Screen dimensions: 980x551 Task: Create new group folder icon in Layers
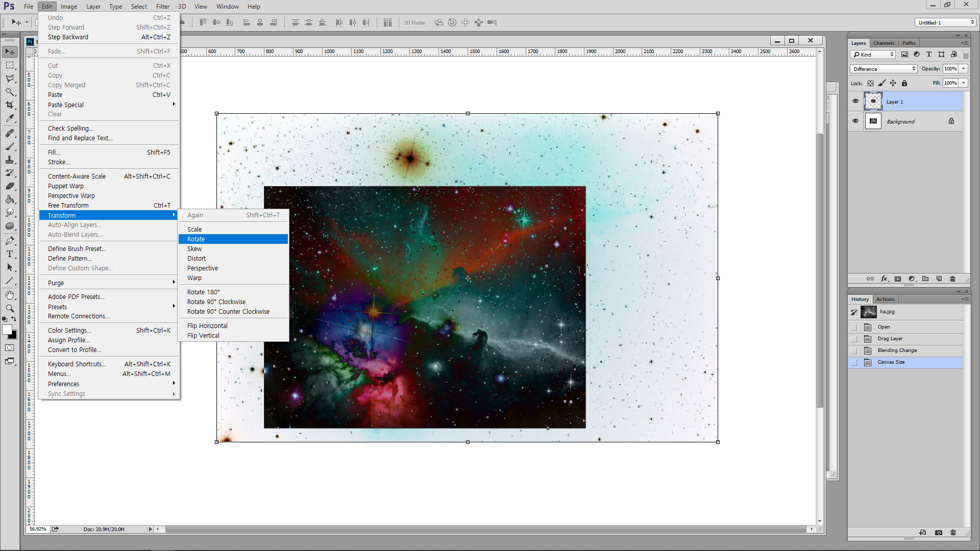point(925,279)
